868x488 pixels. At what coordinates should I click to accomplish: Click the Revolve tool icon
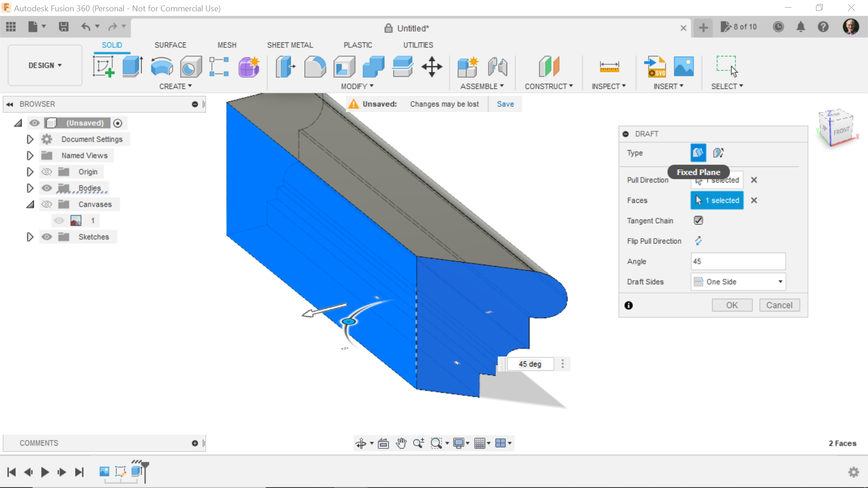point(161,67)
